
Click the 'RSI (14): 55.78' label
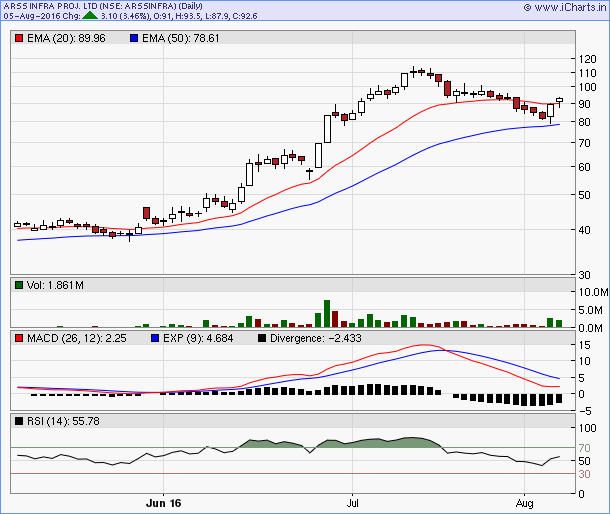pyautogui.click(x=63, y=421)
